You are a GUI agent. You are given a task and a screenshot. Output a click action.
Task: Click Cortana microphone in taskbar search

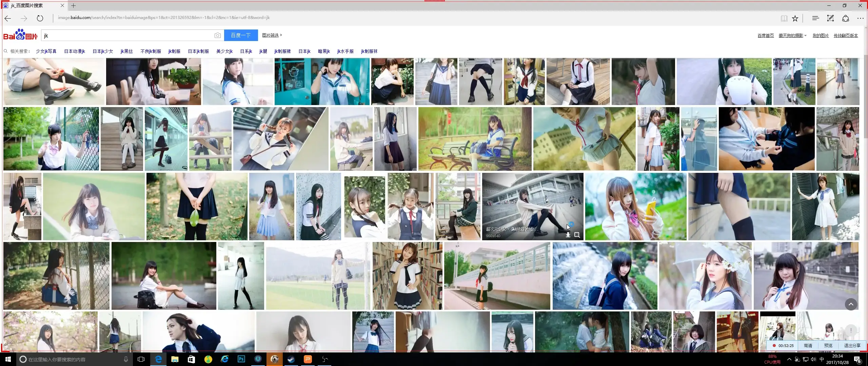click(126, 359)
